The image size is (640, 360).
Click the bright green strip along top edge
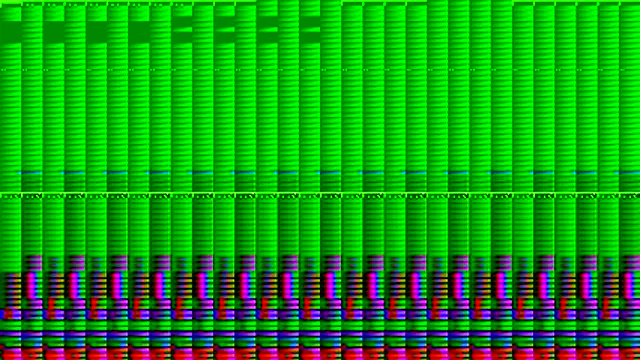point(320,1)
